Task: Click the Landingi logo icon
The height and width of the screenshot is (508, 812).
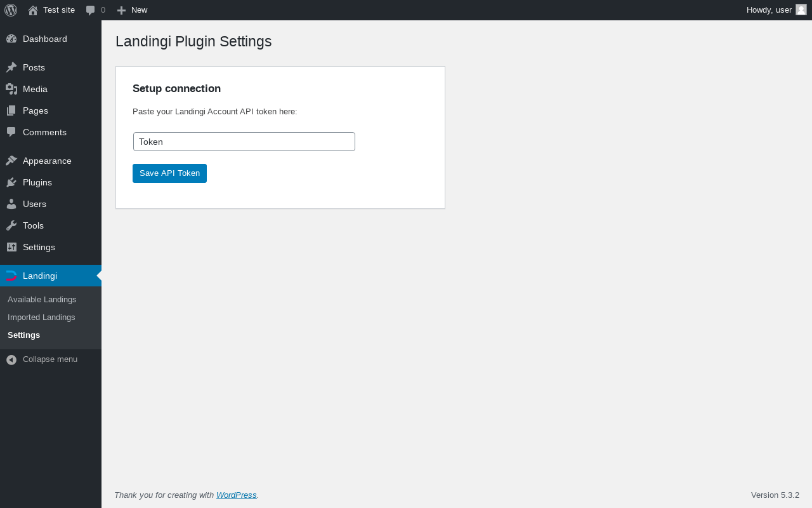Action: [x=11, y=276]
